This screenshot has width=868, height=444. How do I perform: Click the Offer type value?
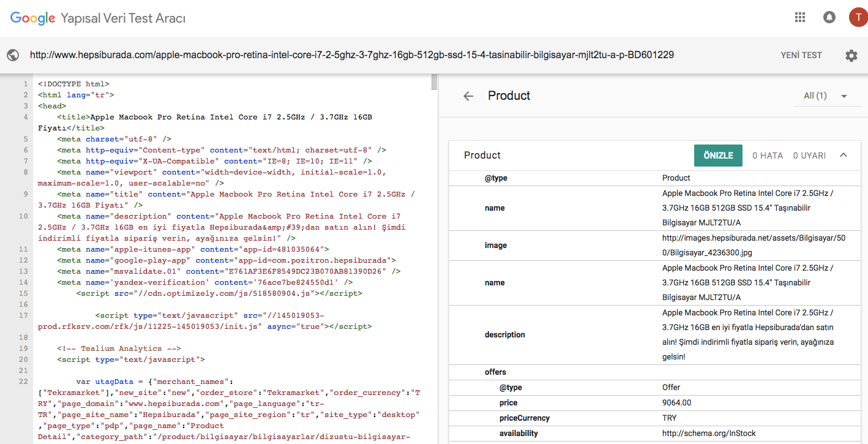(x=672, y=388)
